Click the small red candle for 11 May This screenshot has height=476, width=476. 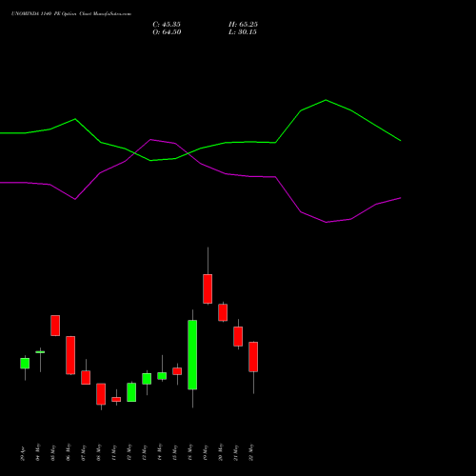coord(116,399)
